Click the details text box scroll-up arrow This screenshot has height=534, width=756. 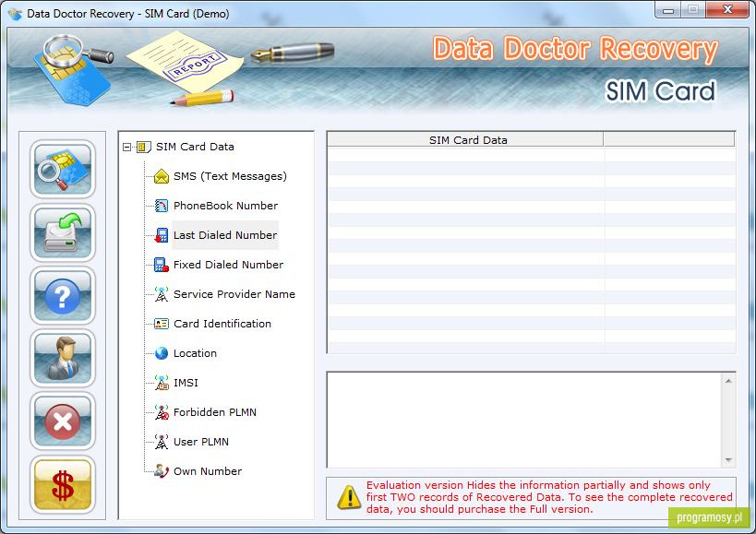point(728,381)
